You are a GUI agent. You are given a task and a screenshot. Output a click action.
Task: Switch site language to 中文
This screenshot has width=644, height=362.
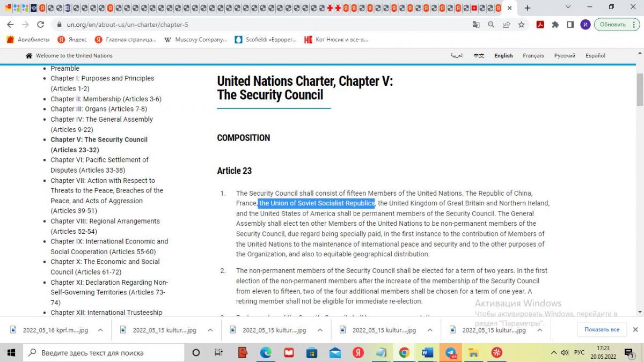(479, 56)
